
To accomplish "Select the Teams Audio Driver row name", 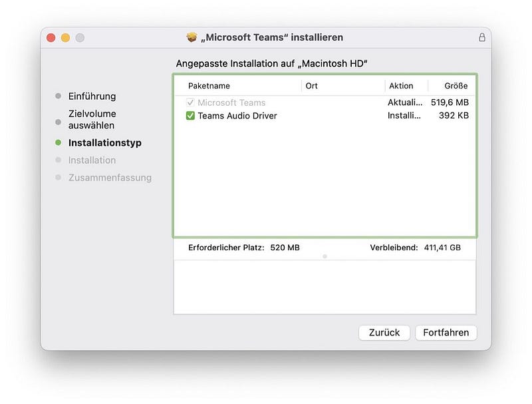I will coord(237,116).
